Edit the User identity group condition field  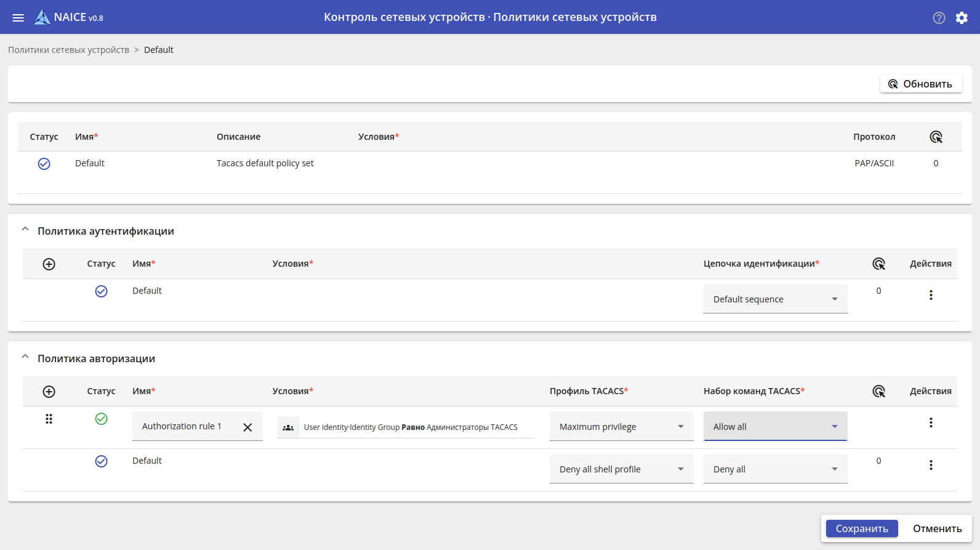pos(410,427)
